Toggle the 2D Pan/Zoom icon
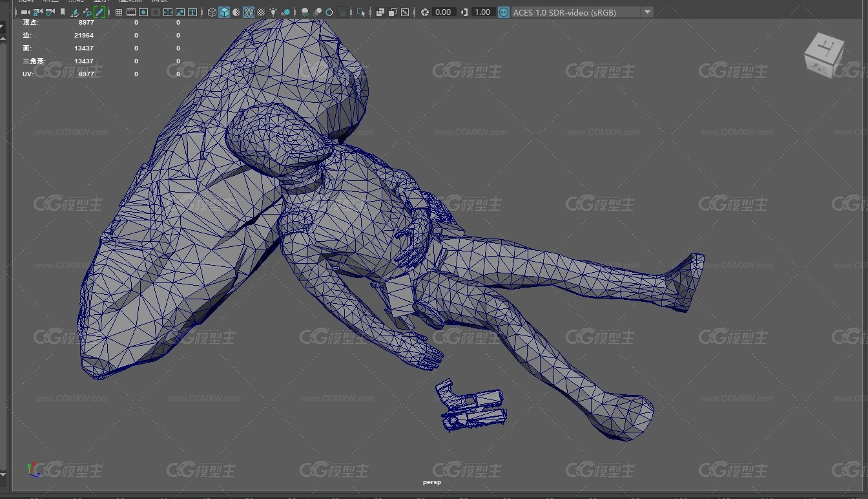The height and width of the screenshot is (499, 868). pos(87,12)
